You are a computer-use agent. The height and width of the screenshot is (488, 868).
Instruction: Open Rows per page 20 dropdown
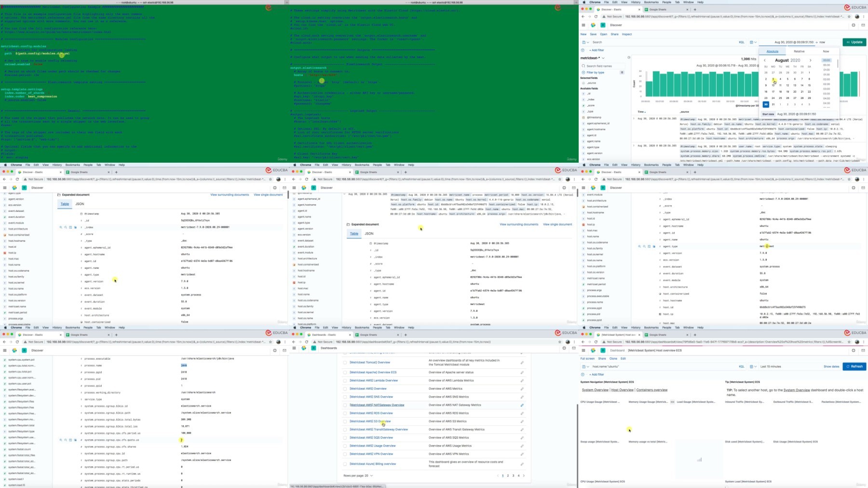358,475
